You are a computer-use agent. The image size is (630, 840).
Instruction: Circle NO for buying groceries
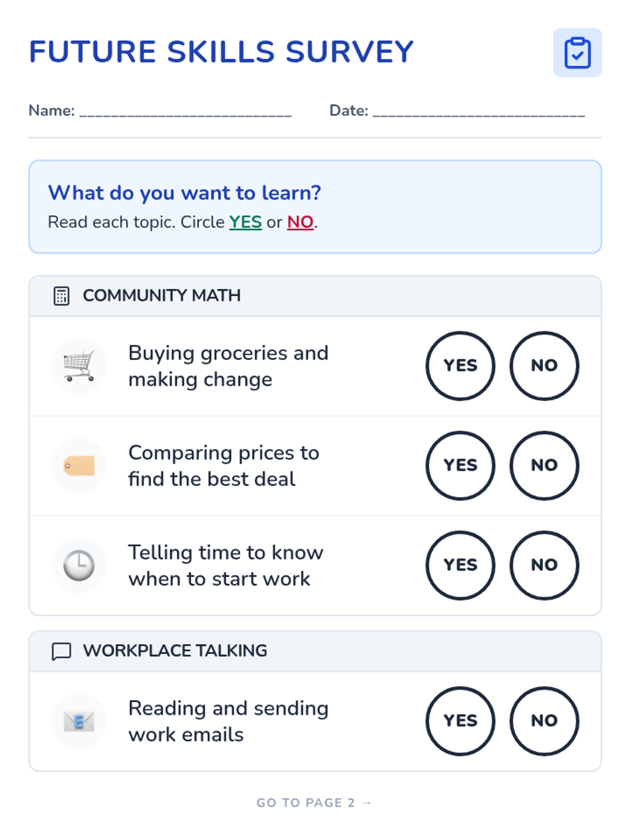tap(544, 366)
